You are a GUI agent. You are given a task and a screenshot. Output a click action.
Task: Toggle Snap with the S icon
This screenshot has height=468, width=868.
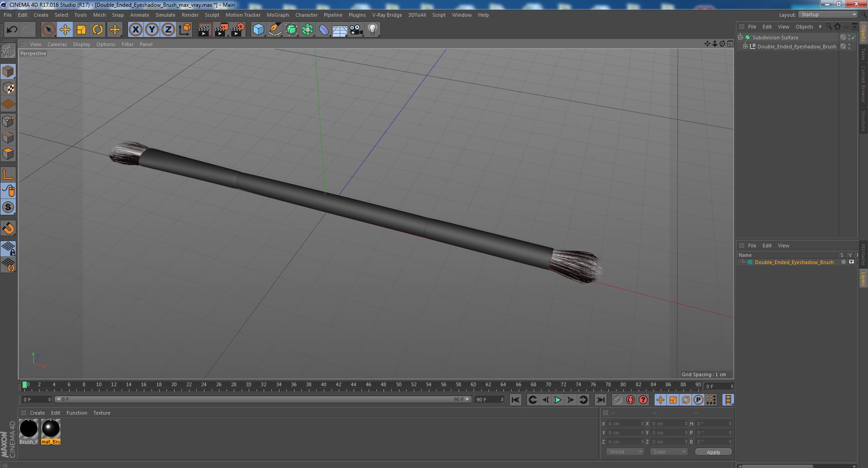pos(8,207)
